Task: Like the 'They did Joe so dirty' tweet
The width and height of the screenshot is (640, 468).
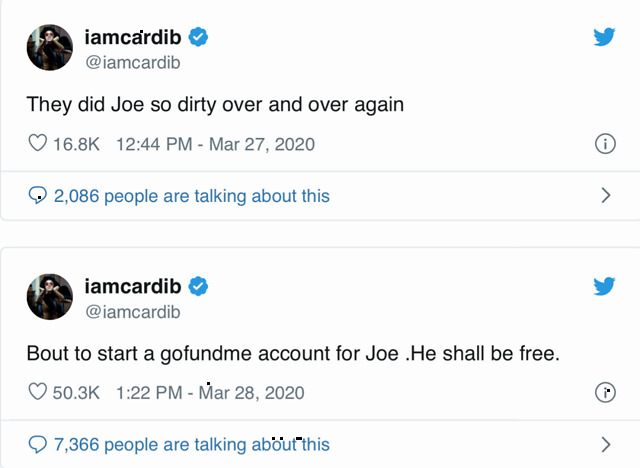Action: [37, 144]
